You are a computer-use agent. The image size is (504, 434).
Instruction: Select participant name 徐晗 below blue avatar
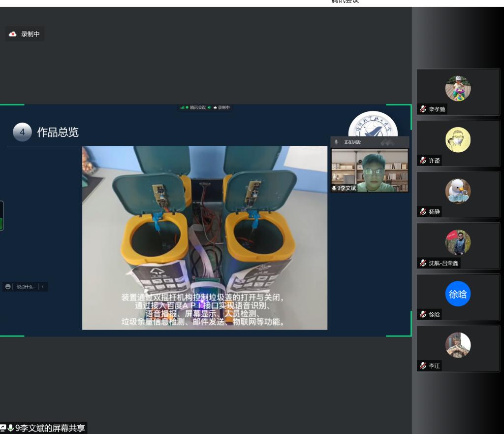pos(434,314)
